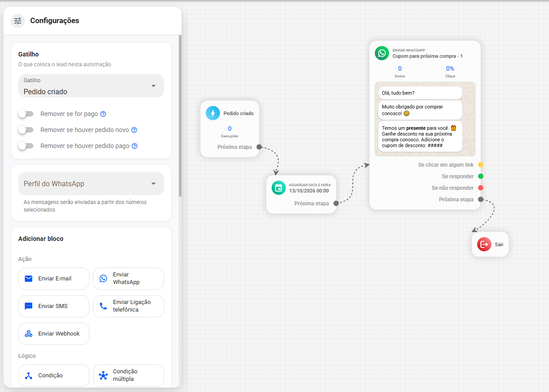This screenshot has width=549, height=392.
Task: Click the Muito obrigado por comprar conosco message
Action: pos(420,110)
